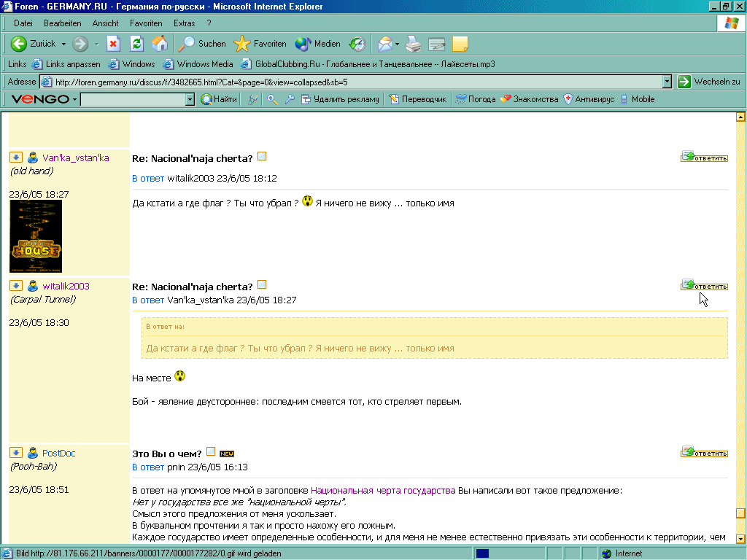Image resolution: width=747 pixels, height=560 pixels.
Task: Click the Medien toolbar button
Action: tap(317, 44)
